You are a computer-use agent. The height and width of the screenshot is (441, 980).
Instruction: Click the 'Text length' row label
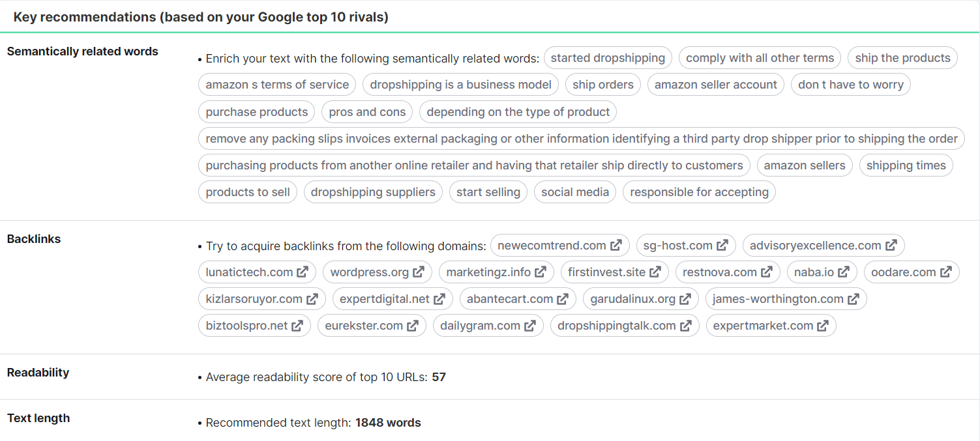(38, 418)
